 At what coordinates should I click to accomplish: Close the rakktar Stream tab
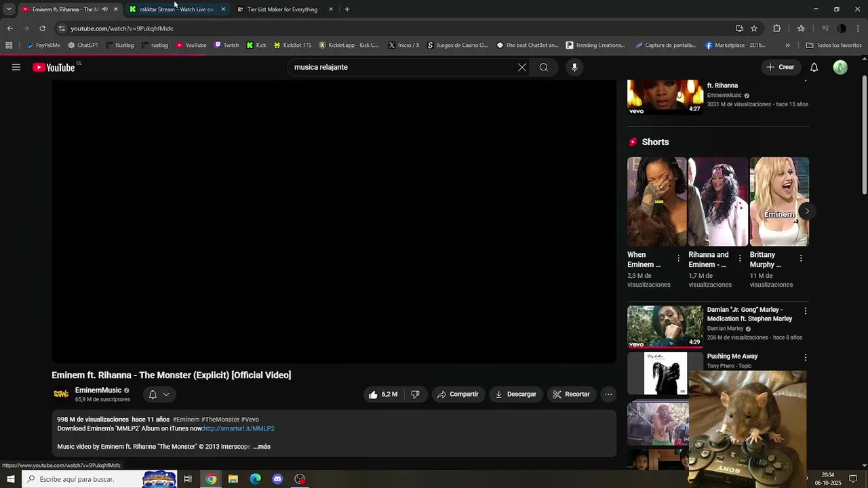pos(223,9)
